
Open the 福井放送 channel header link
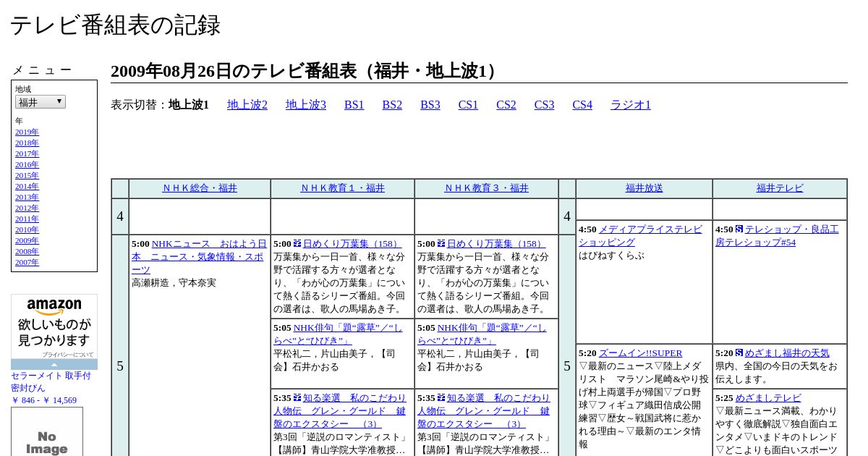644,188
